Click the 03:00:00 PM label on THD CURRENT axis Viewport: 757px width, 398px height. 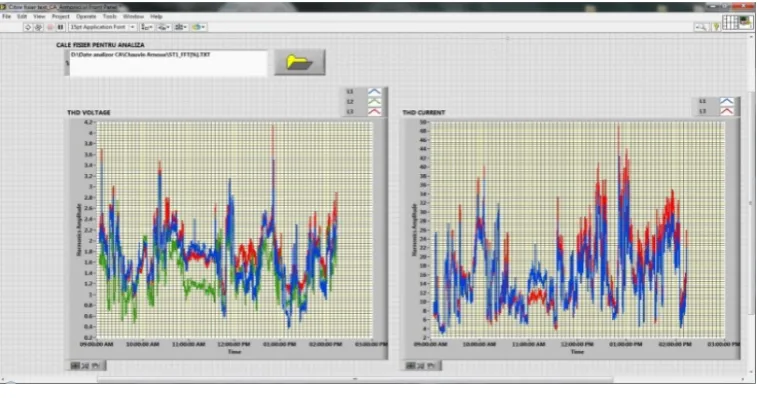pos(724,344)
